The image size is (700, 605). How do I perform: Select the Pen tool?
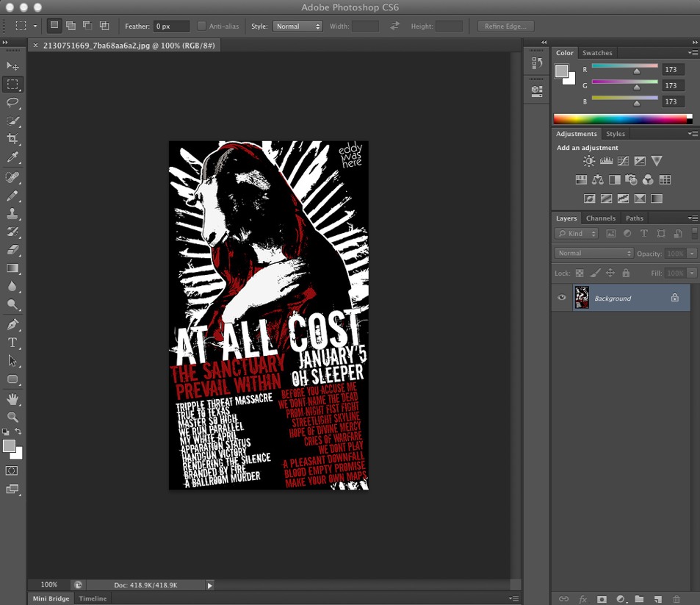click(12, 324)
